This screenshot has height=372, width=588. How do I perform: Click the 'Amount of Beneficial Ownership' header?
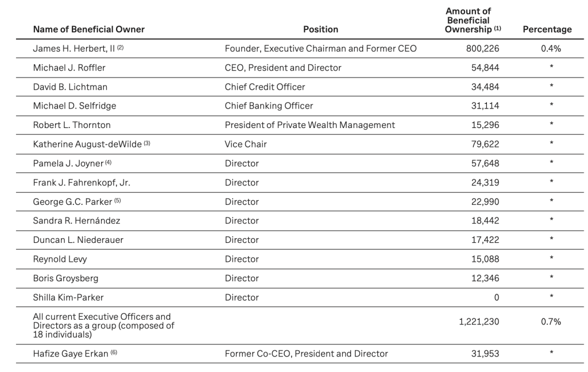point(468,20)
